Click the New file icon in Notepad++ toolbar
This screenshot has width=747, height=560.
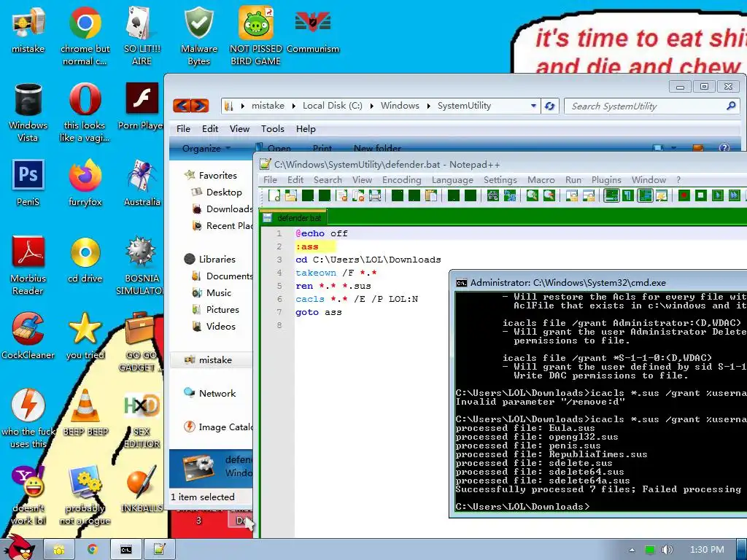274,195
